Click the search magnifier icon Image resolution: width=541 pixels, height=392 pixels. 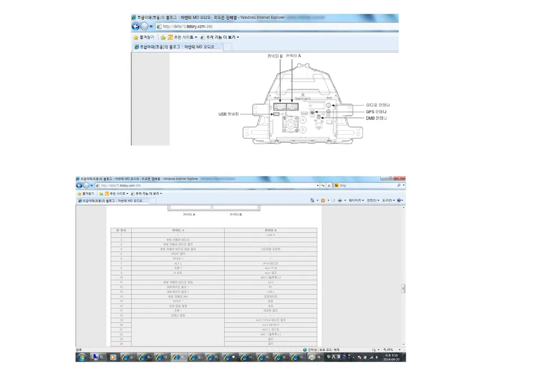(399, 185)
